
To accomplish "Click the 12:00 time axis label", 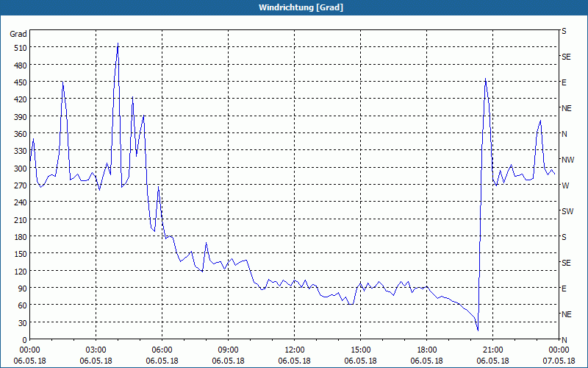I will (x=295, y=350).
